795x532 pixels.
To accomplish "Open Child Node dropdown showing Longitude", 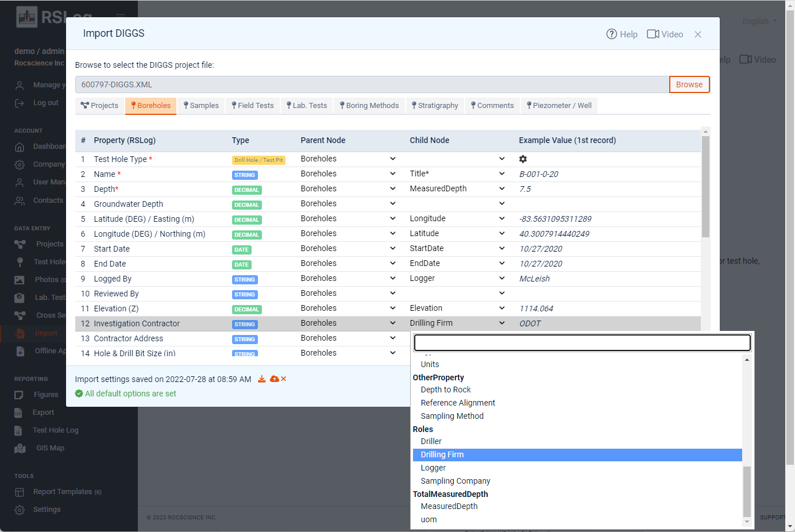I will tap(457, 218).
